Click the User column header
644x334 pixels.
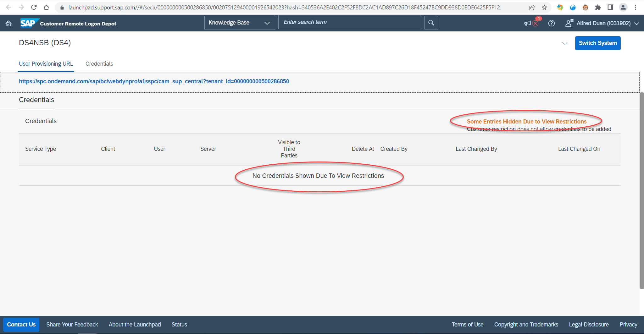(159, 149)
